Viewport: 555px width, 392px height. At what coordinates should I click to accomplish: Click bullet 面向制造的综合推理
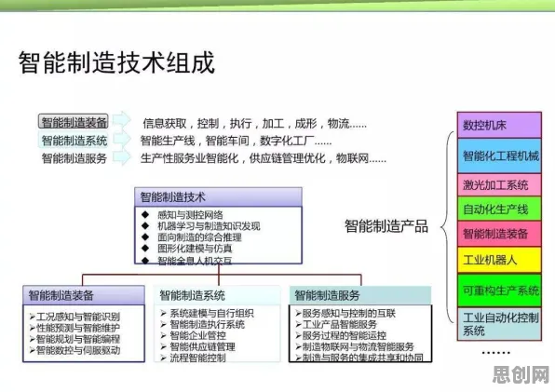point(199,237)
